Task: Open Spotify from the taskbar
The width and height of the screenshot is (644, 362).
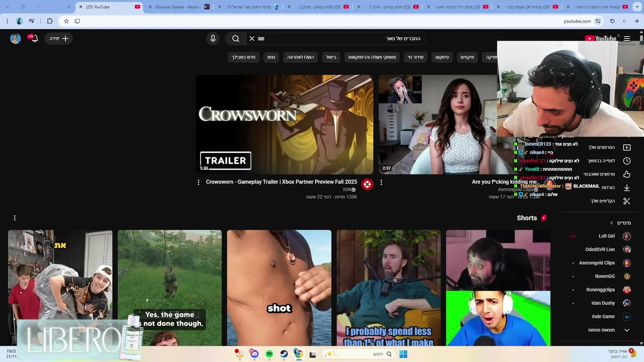Action: 269,354
